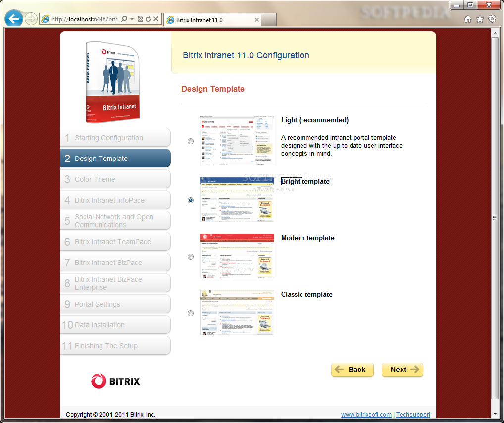
Task: Click the Modern template preview thumbnail
Action: coord(237,256)
